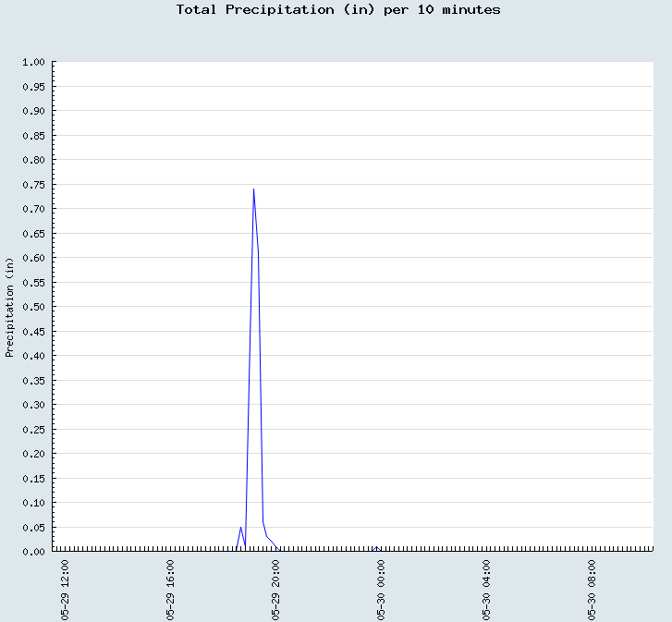Click the 0.60 value on the y-axis
This screenshot has height=622, width=672.
(33, 258)
